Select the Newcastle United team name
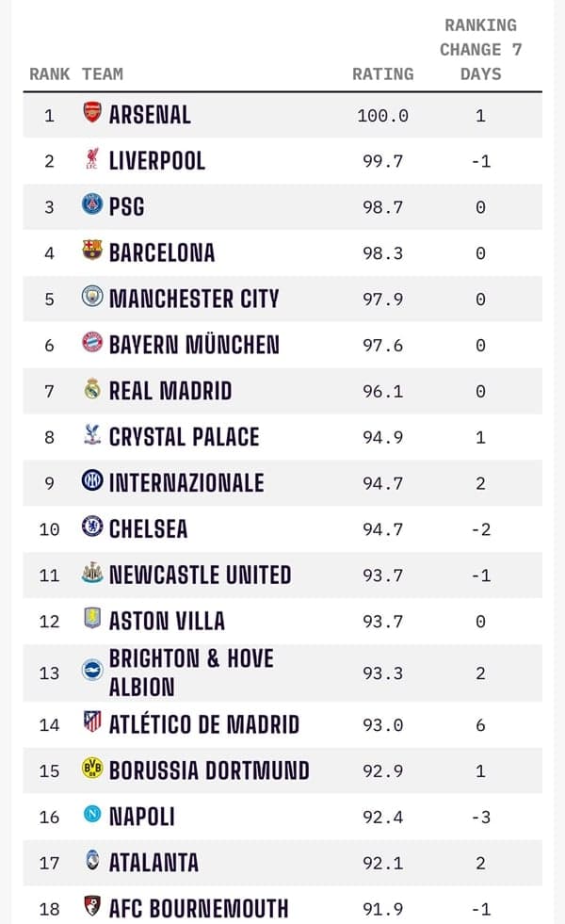Screen dimensions: 565x924 point(200,575)
